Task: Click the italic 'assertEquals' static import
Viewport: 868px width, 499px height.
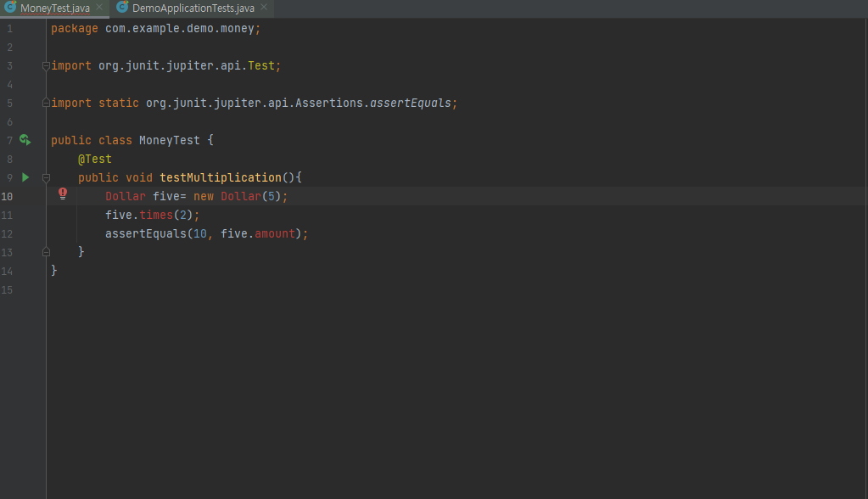Action: [x=410, y=103]
